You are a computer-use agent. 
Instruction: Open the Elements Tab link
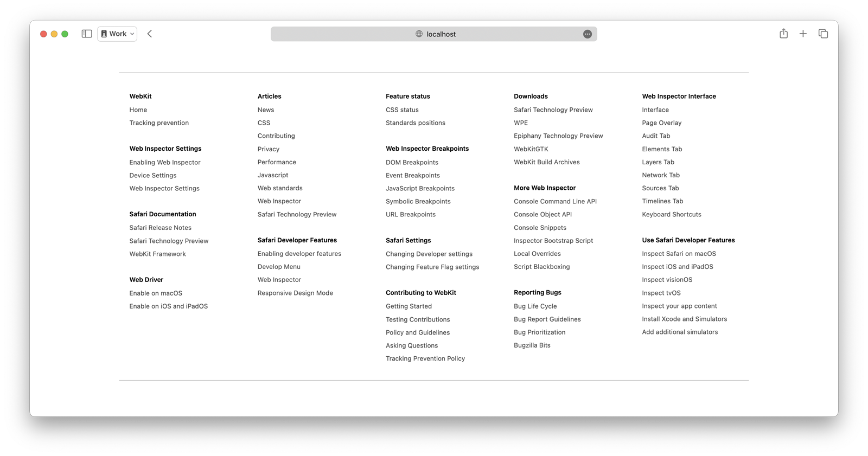click(662, 149)
